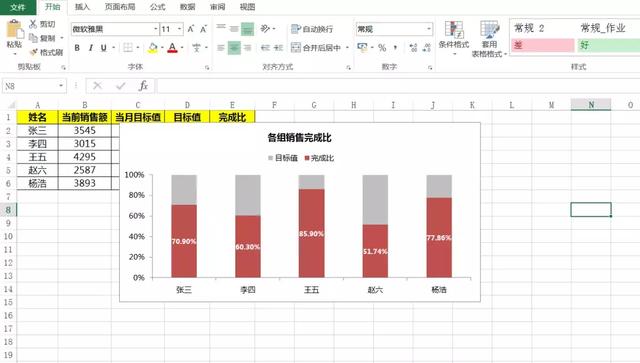This screenshot has width=640, height=363.
Task: Align text left
Action: [x=221, y=48]
